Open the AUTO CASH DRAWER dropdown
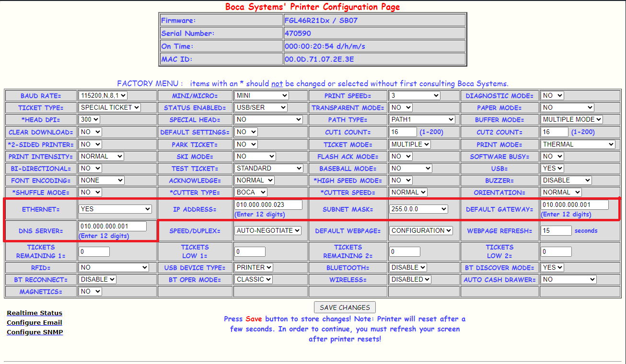 tap(568, 279)
